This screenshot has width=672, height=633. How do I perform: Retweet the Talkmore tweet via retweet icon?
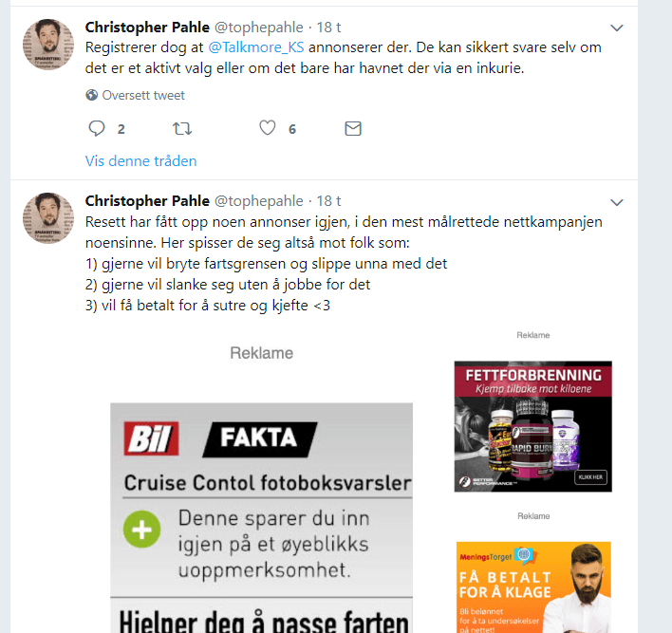coord(182,128)
